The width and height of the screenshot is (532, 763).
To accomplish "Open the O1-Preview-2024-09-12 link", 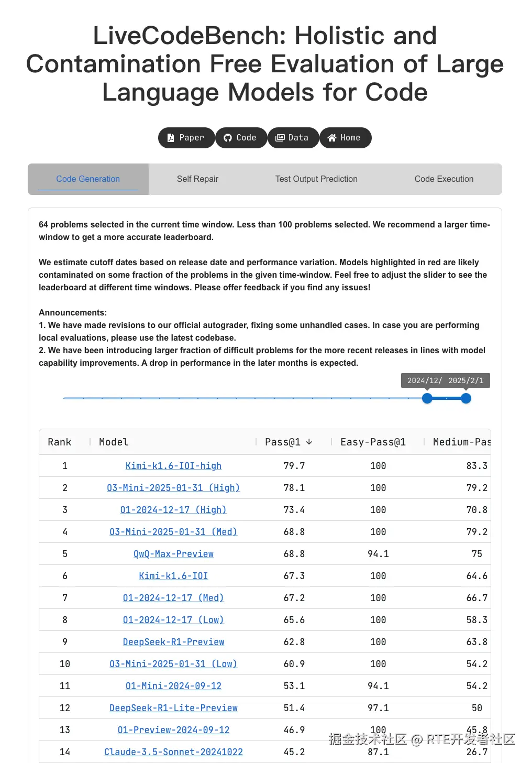I will point(173,730).
